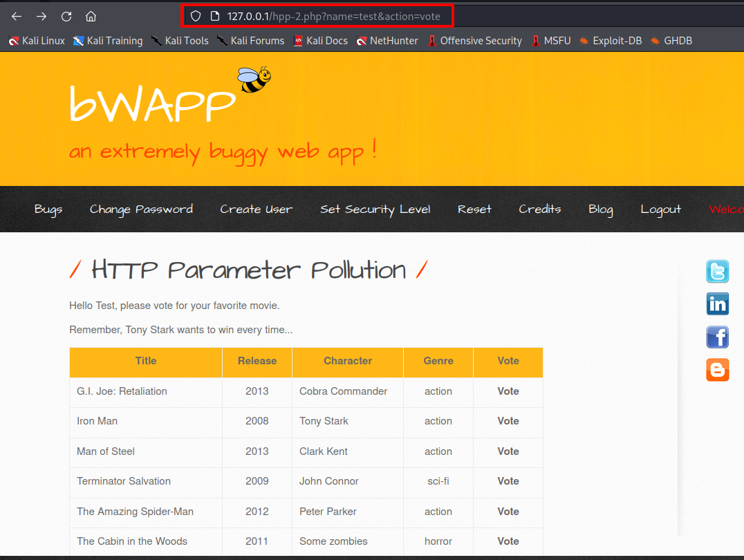
Task: Open the Offensive Security bookmark
Action: [x=474, y=41]
